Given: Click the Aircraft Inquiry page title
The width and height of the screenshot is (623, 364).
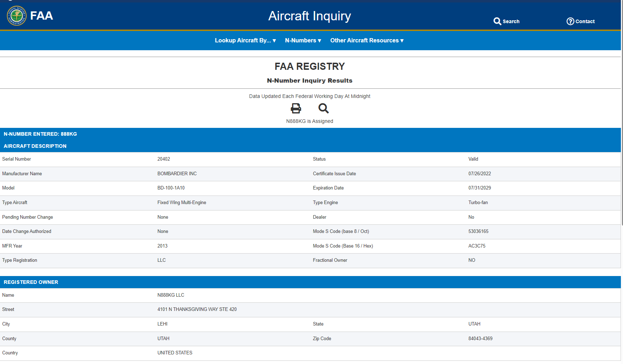Looking at the screenshot, I should (x=310, y=16).
